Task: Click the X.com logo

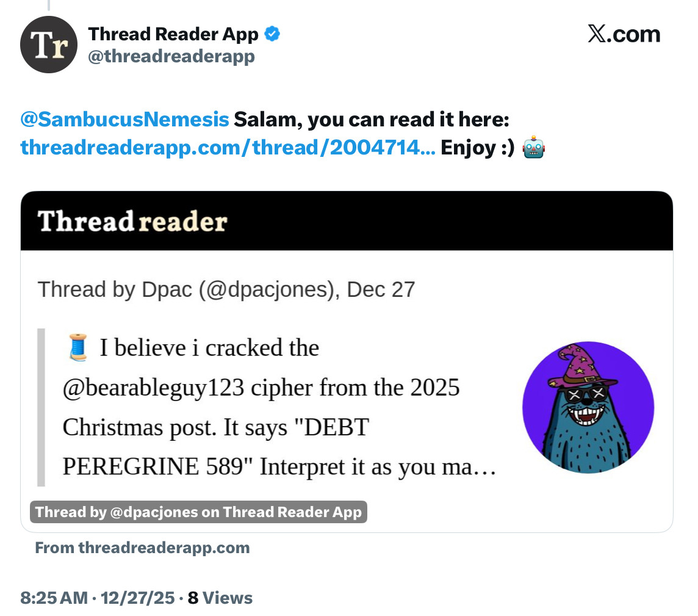Action: click(x=624, y=34)
